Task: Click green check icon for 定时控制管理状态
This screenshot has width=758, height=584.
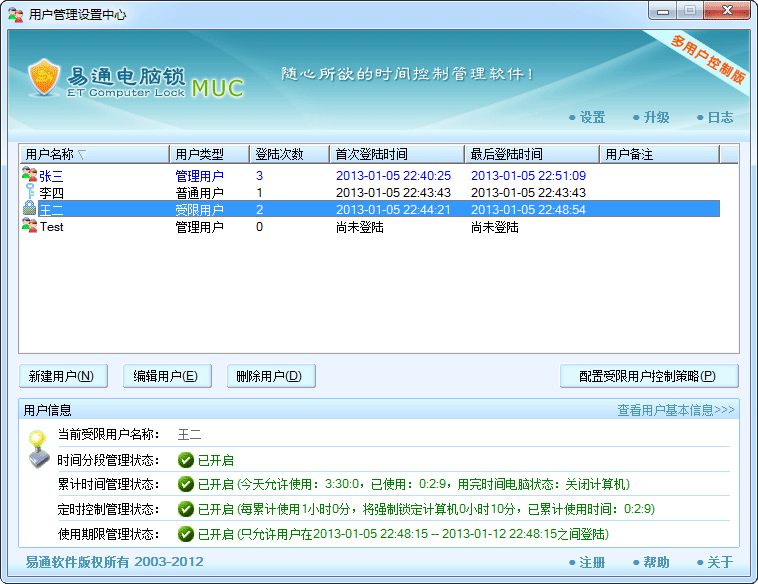Action: [185, 510]
